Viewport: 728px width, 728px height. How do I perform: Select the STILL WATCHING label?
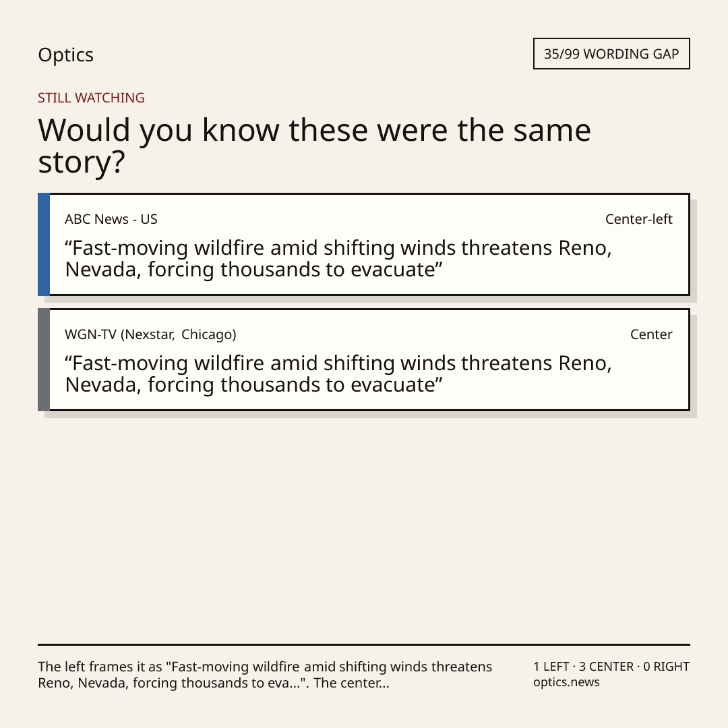click(91, 98)
